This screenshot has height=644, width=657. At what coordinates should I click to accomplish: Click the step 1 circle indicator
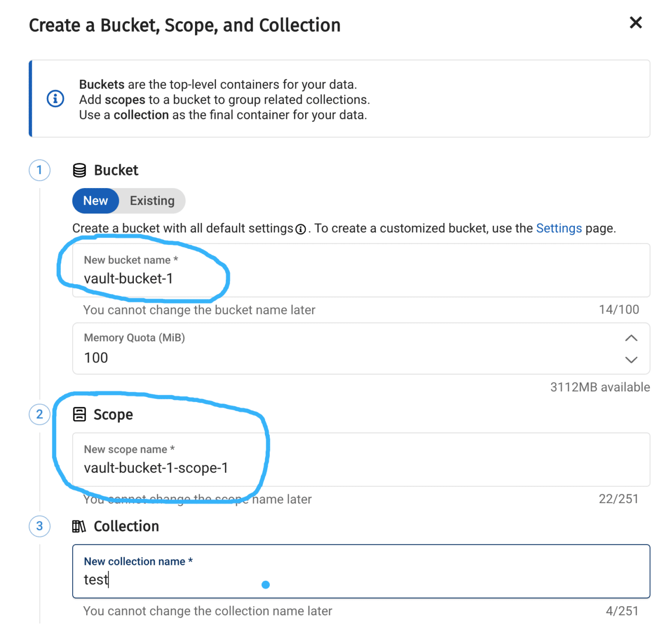coord(40,170)
